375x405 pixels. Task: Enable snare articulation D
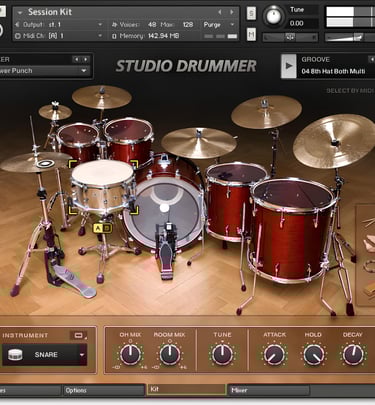coord(106,228)
